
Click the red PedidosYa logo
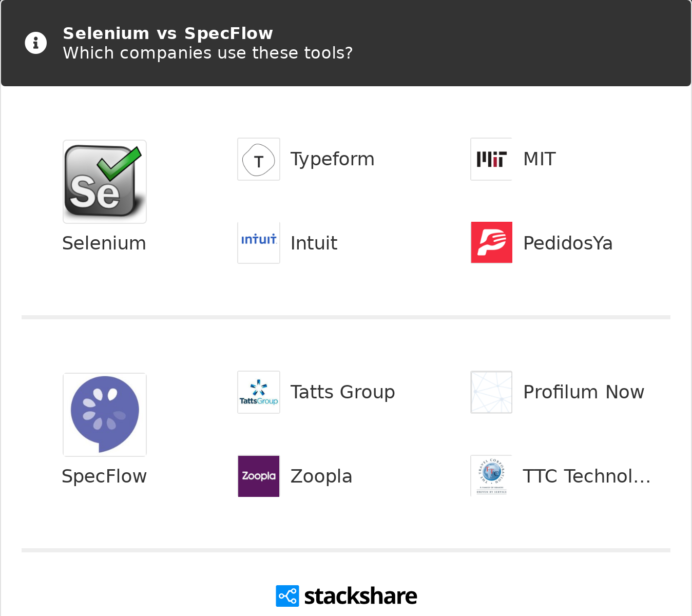point(491,243)
